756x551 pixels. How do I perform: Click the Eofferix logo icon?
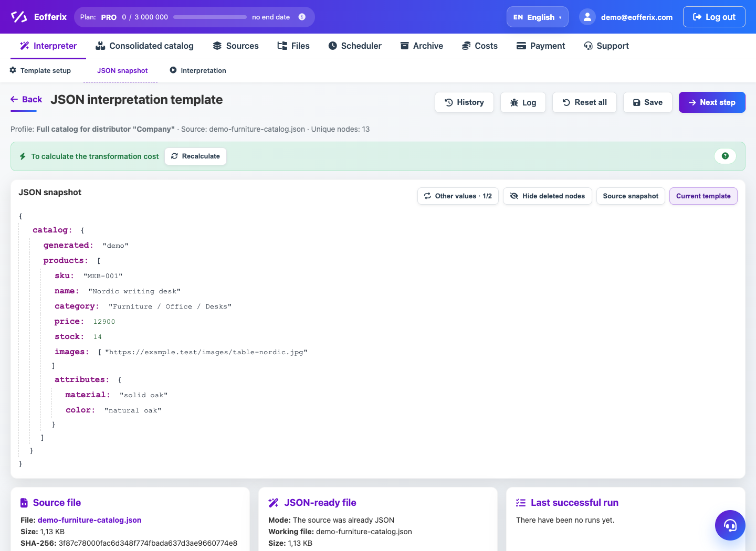pyautogui.click(x=19, y=17)
